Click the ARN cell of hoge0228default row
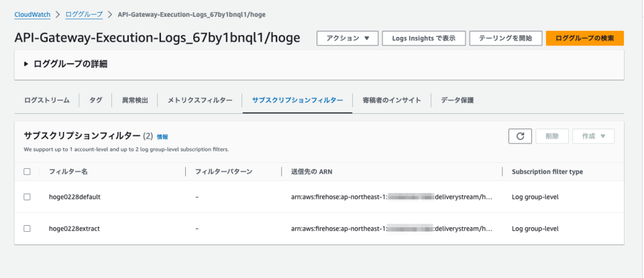The height and width of the screenshot is (278, 644). coord(391,197)
